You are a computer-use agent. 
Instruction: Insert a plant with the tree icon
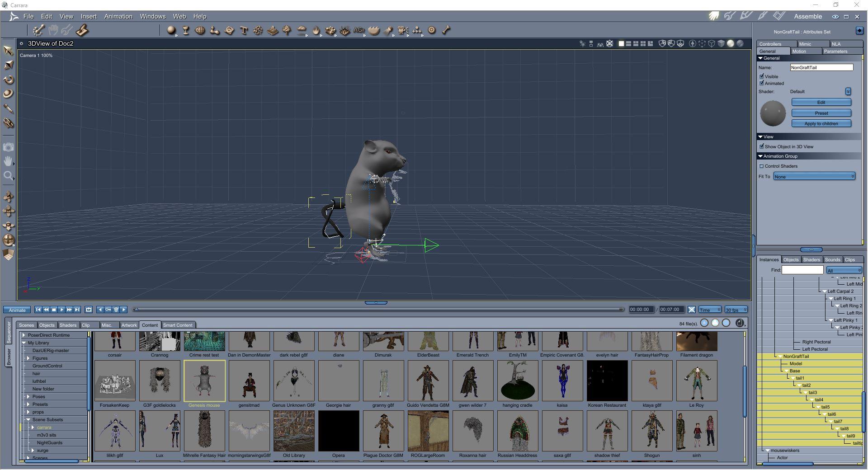(x=287, y=30)
